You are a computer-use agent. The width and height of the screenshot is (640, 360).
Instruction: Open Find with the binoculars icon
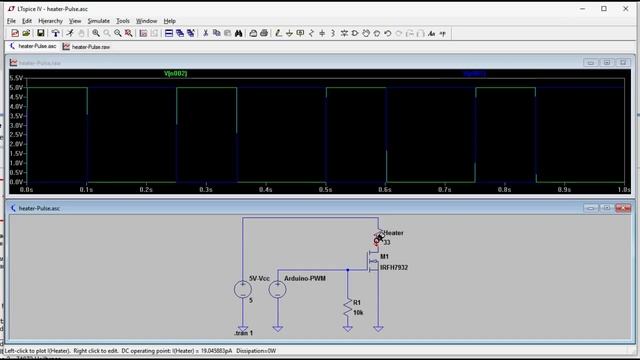[x=239, y=33]
